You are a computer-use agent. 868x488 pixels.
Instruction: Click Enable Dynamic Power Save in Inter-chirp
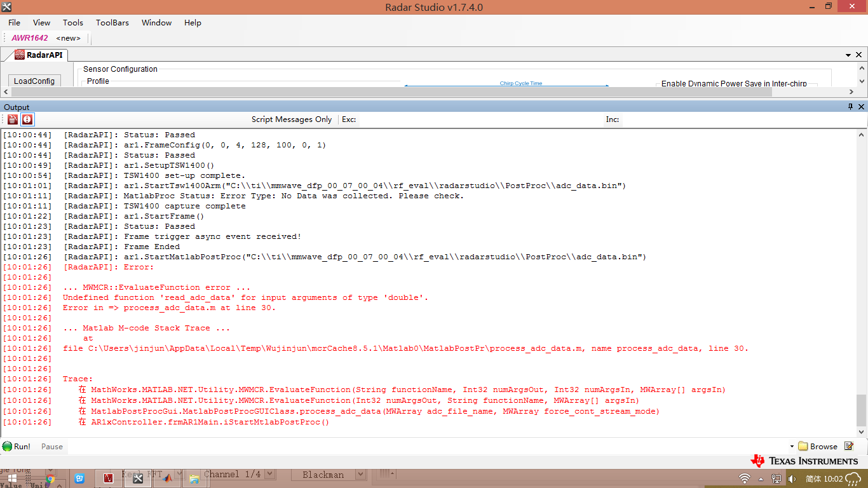734,83
